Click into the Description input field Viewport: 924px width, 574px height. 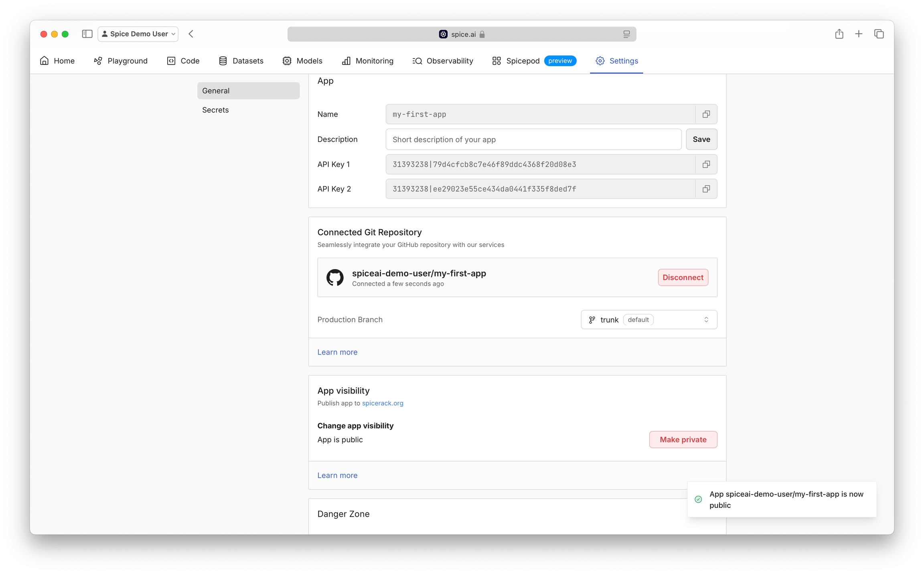click(x=533, y=140)
